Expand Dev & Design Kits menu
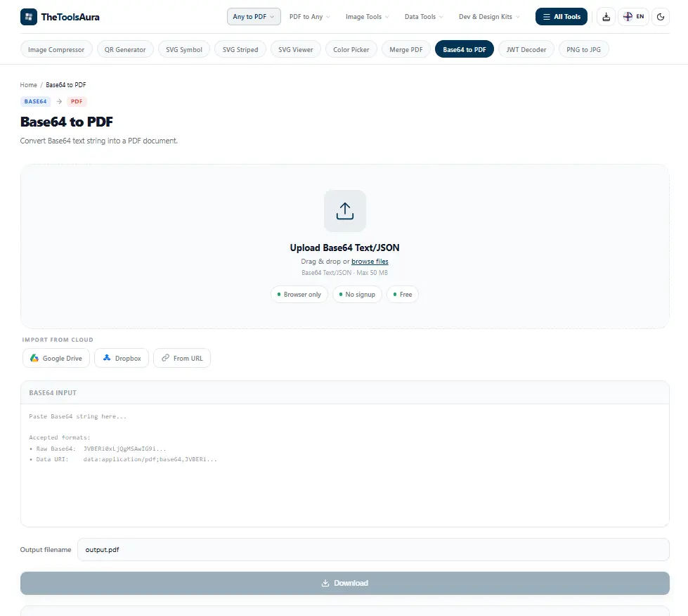This screenshot has width=688, height=616. (x=489, y=17)
